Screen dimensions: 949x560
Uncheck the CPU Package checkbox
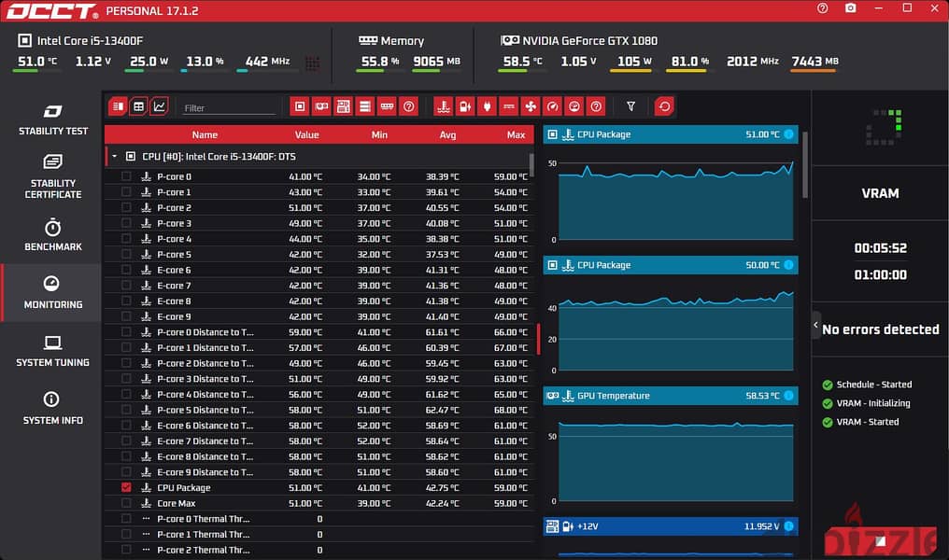(126, 487)
